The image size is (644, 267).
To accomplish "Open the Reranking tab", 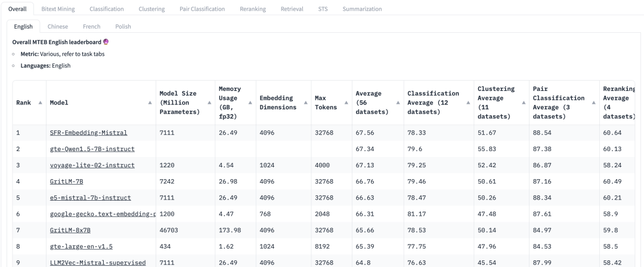I will click(x=253, y=8).
